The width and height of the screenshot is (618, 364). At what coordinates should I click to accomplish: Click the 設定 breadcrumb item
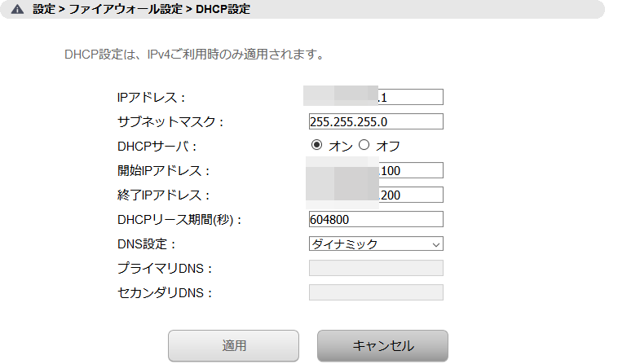pyautogui.click(x=44, y=9)
